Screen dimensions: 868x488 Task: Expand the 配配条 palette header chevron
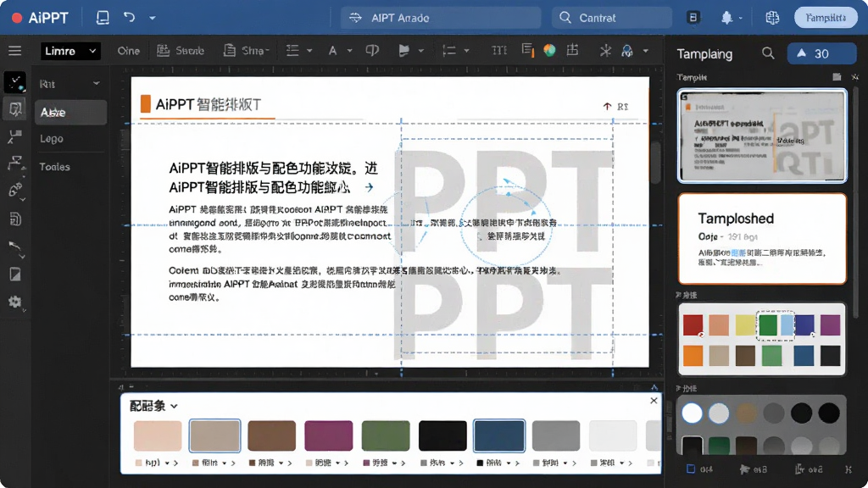(174, 406)
